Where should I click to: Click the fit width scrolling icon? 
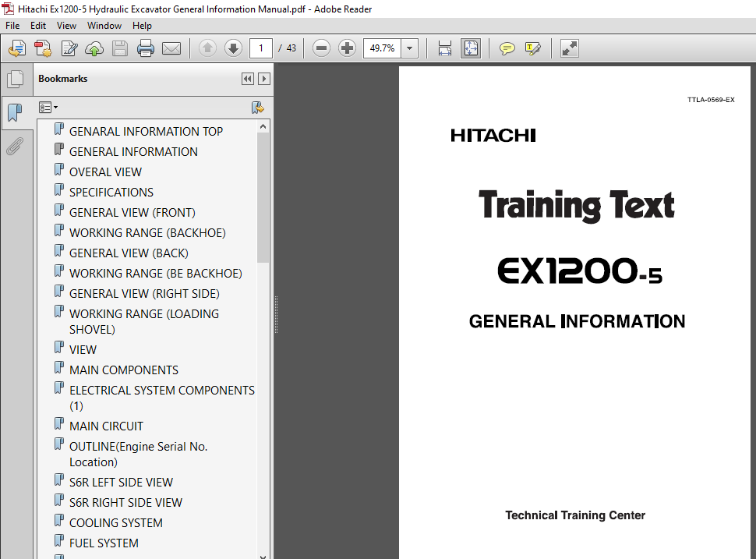pos(445,48)
